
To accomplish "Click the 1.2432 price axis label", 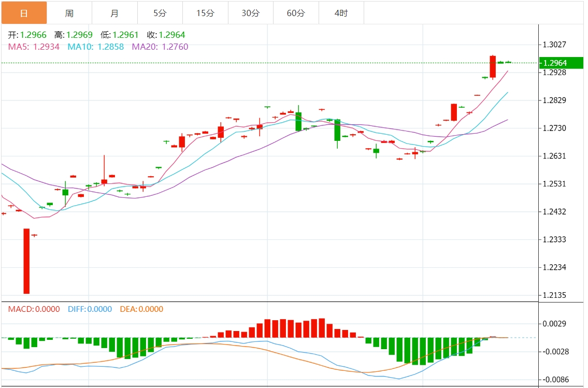I will [555, 212].
